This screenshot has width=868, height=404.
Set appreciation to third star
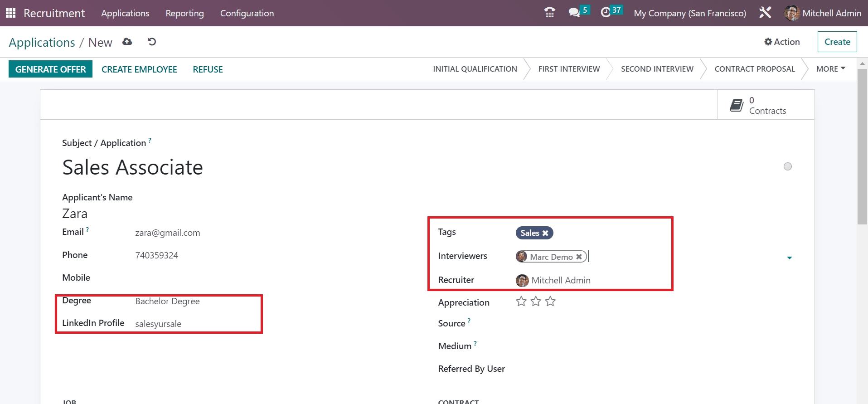point(550,302)
